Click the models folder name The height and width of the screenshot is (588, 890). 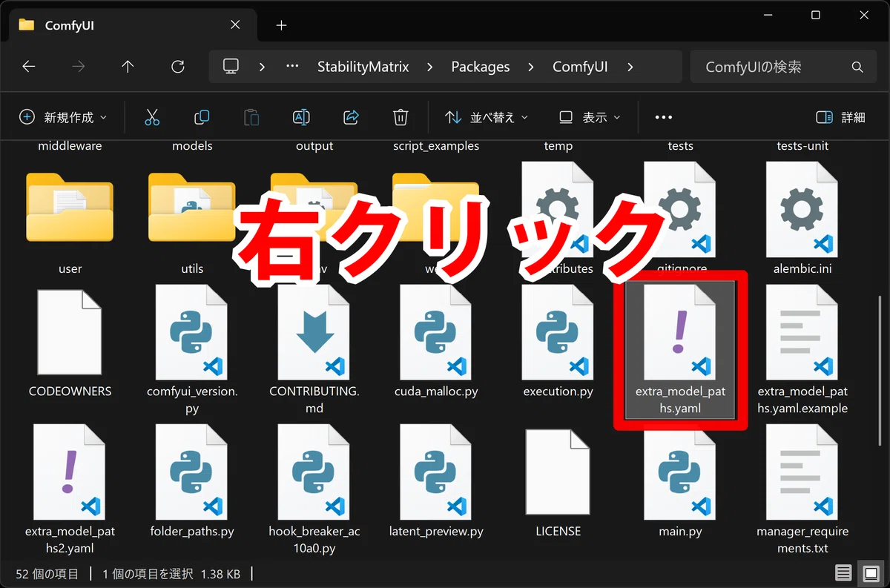point(192,146)
